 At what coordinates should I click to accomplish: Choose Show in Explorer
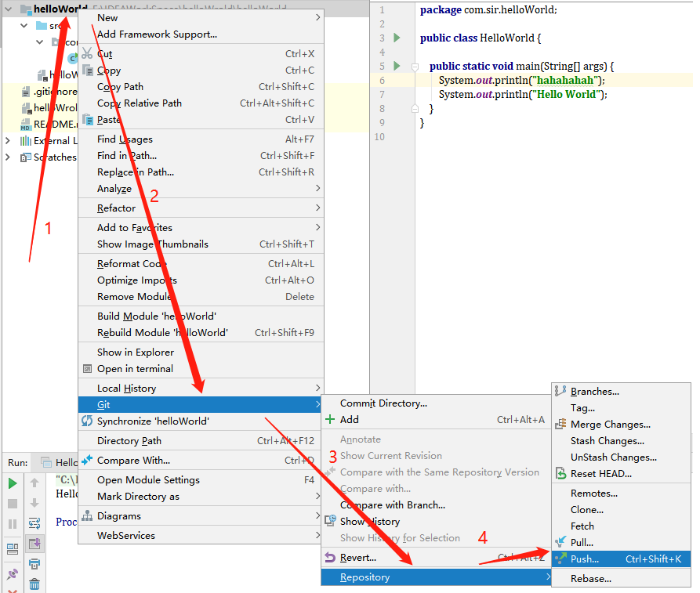point(201,352)
